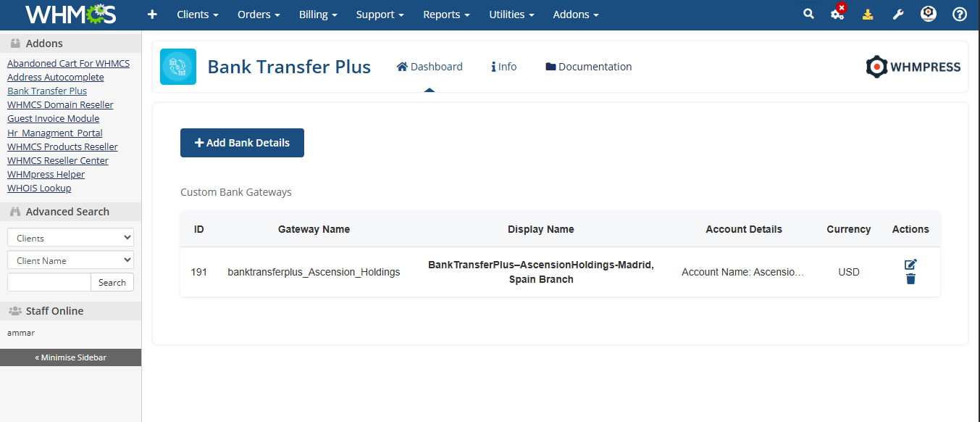
Task: Click the Add Bank Details button
Action: pyautogui.click(x=242, y=143)
